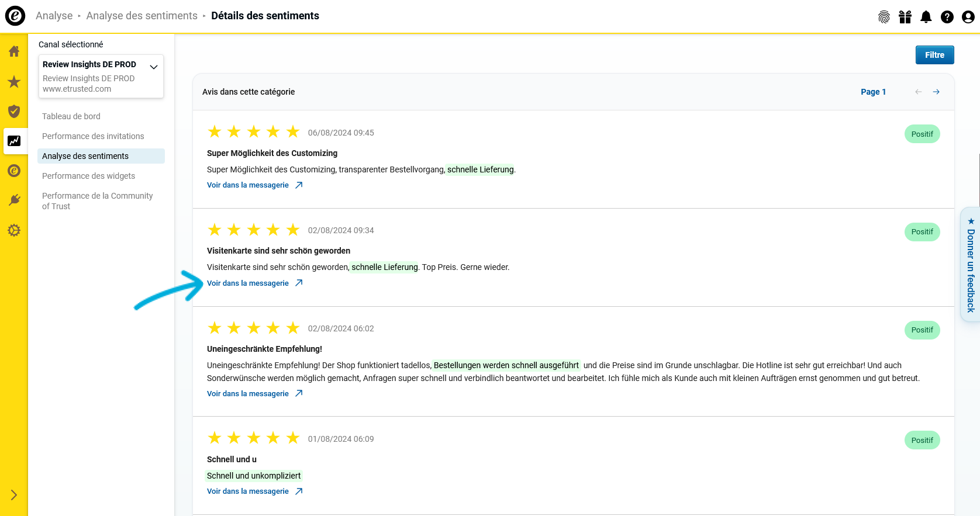Open the notifications bell icon
The height and width of the screenshot is (516, 980).
click(x=926, y=17)
